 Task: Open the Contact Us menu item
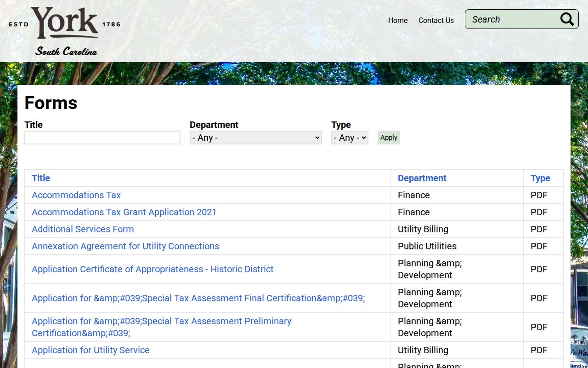436,20
